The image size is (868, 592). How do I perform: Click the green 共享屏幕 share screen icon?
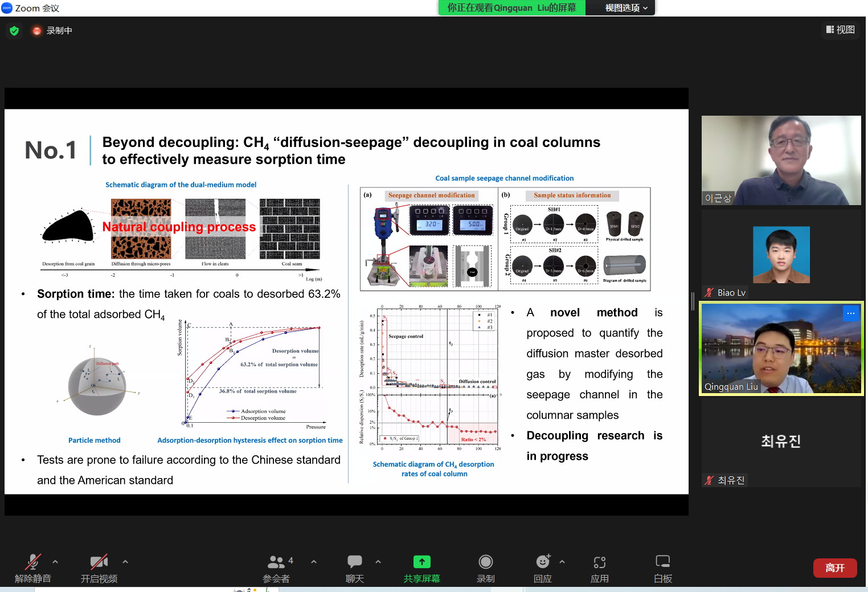421,562
